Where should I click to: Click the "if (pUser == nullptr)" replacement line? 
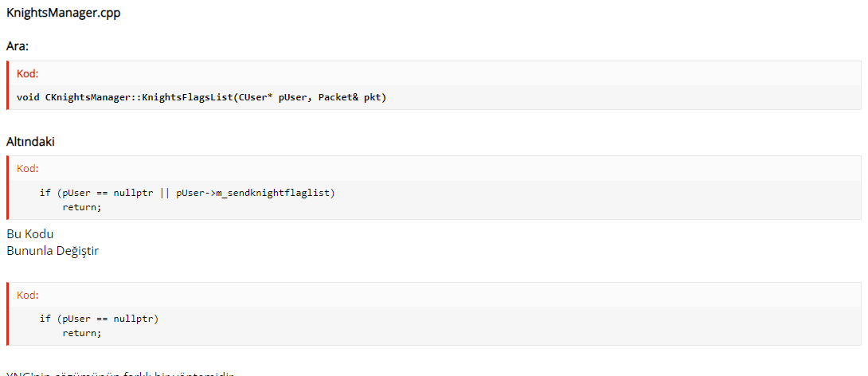(x=99, y=319)
